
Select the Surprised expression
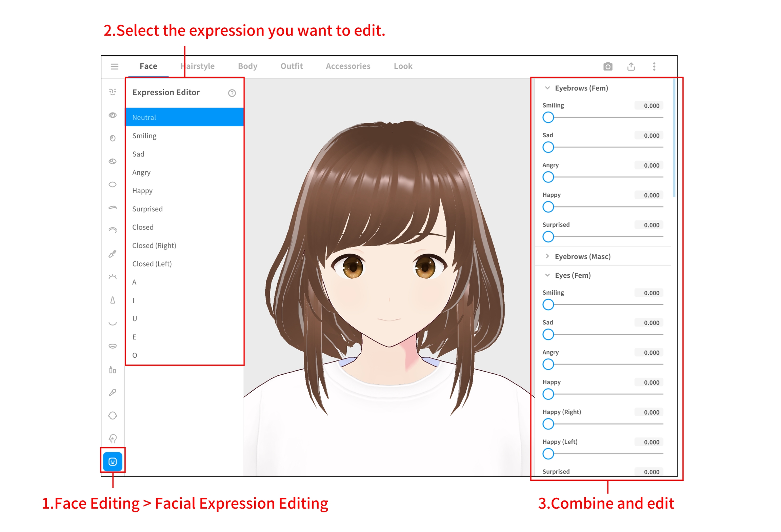click(x=147, y=209)
